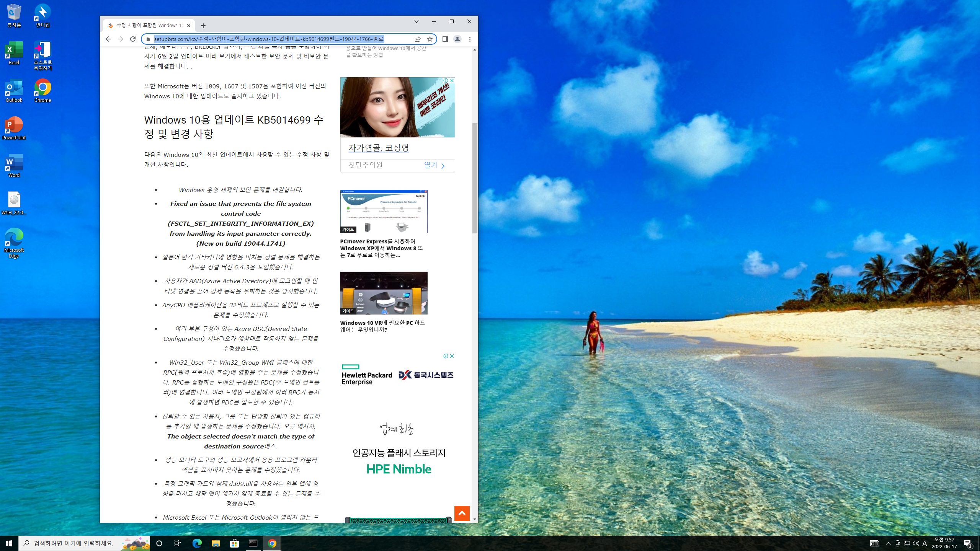
Task: Select the Chrome desktop shortcut
Action: (x=43, y=91)
